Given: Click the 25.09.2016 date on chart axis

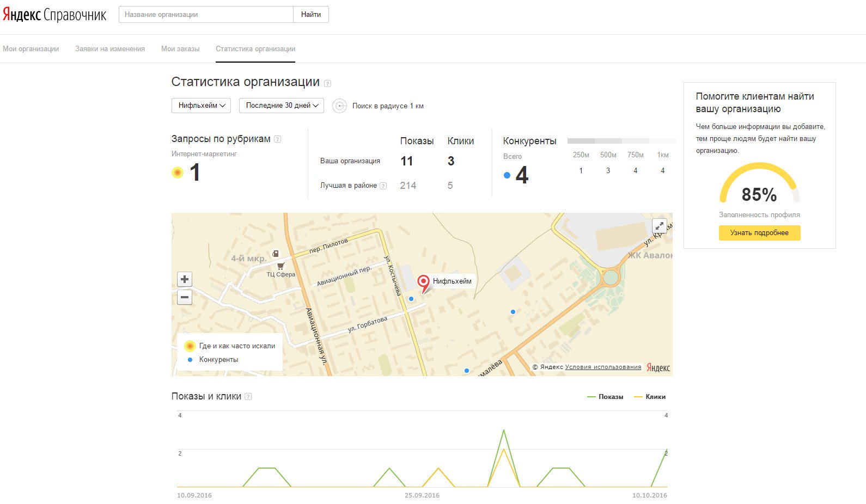Looking at the screenshot, I should pos(422,495).
